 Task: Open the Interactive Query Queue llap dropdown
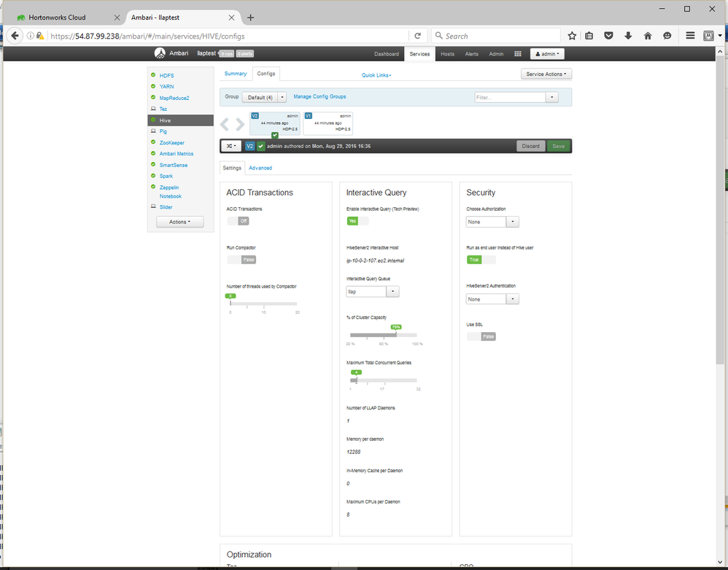[392, 290]
